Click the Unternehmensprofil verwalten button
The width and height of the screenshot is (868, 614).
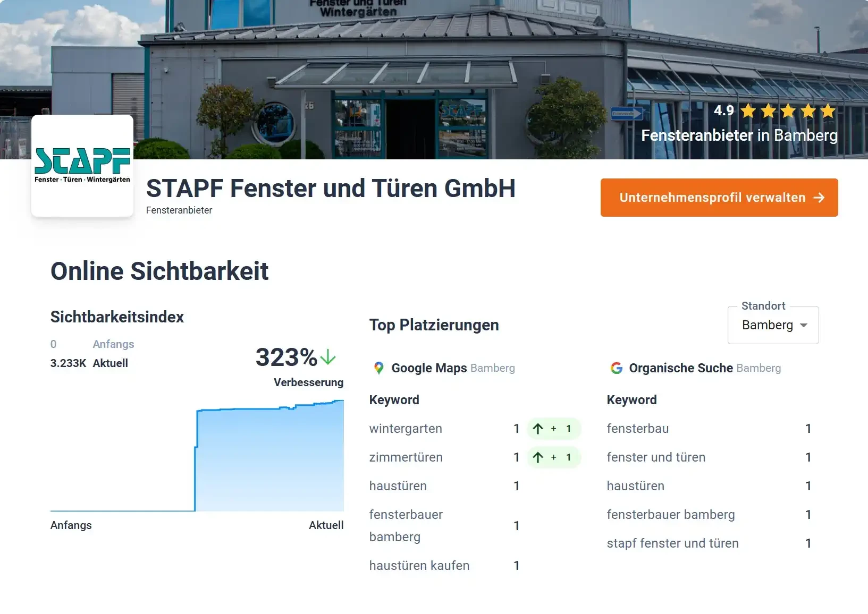coord(719,198)
